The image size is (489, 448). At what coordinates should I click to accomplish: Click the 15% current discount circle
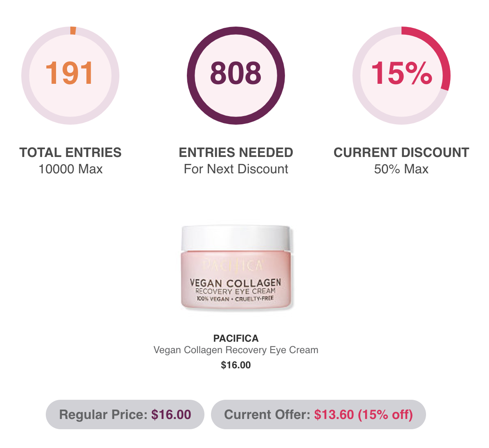tap(402, 76)
